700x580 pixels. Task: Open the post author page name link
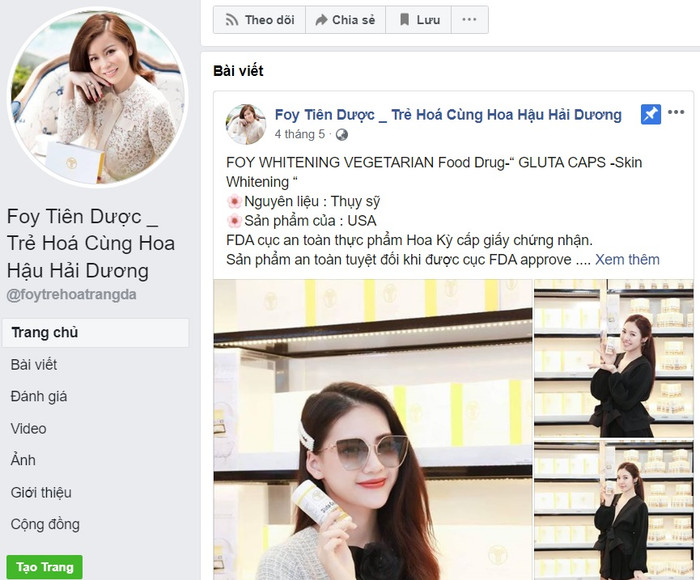pos(448,114)
